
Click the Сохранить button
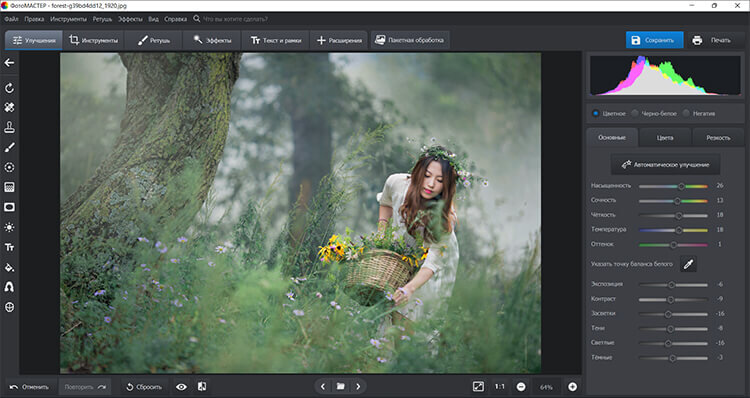[654, 40]
